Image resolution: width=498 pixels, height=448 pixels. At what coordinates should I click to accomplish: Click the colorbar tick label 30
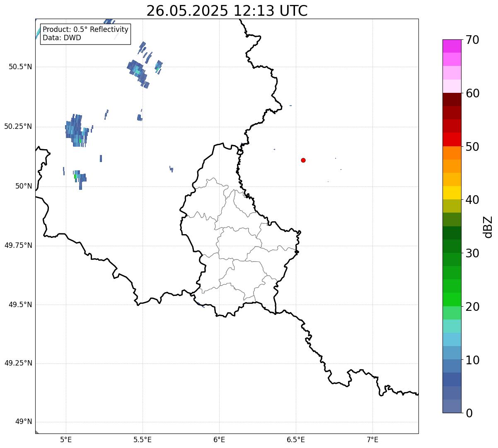[472, 253]
